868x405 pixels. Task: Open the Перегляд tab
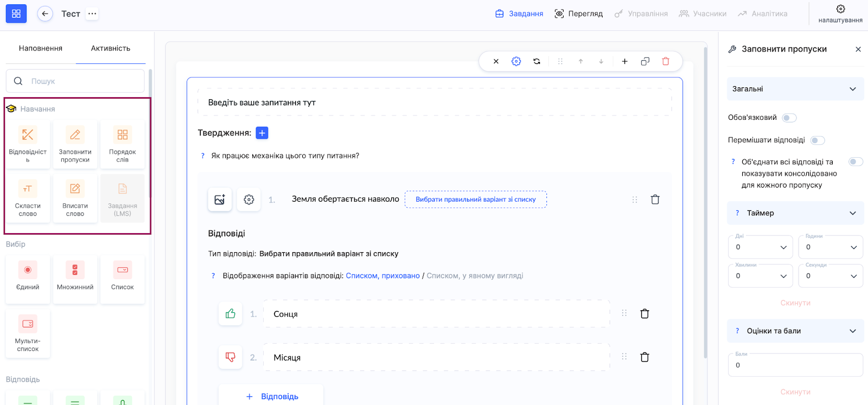(579, 14)
